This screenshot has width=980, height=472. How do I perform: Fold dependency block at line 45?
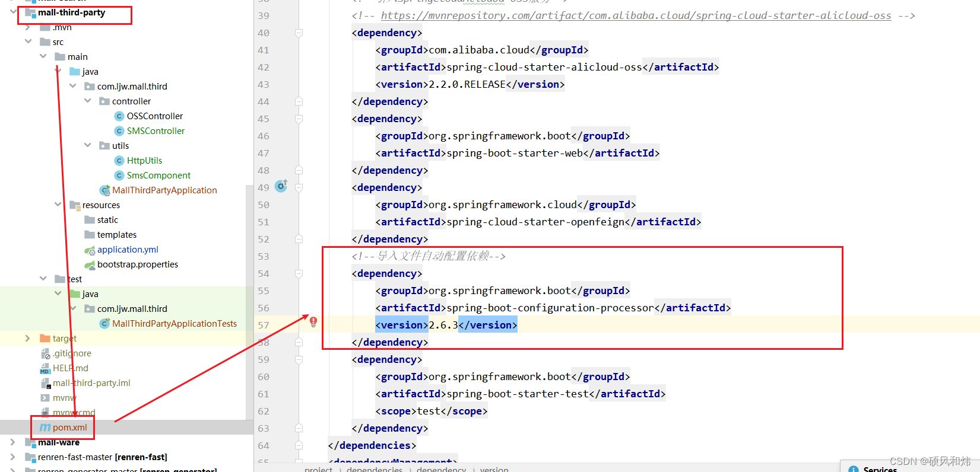(299, 119)
